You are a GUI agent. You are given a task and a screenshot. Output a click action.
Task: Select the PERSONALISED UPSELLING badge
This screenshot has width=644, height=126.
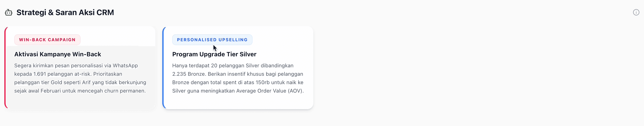[212, 40]
